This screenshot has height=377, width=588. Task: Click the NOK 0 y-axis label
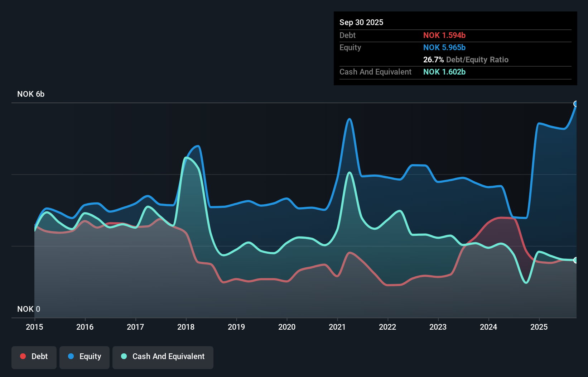pos(29,309)
